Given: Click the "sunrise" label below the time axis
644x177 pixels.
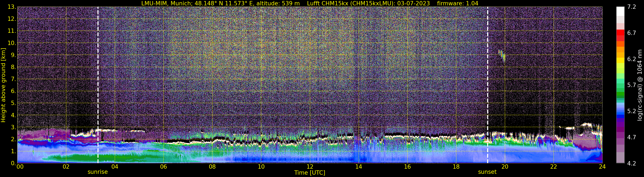Looking at the screenshot, I should (x=97, y=172).
